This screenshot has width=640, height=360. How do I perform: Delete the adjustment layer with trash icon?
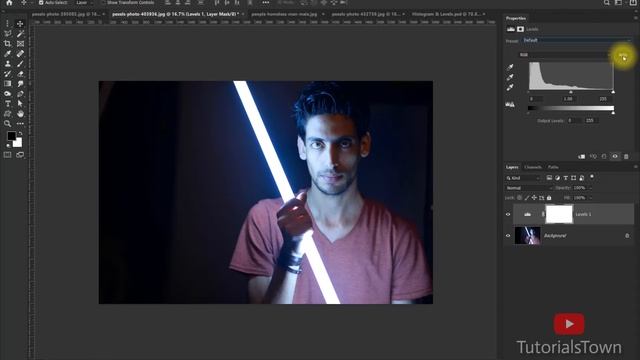pos(626,156)
